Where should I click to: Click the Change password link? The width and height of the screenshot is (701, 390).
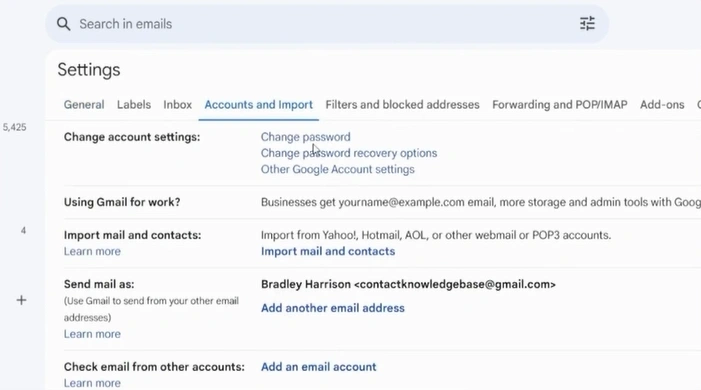point(306,137)
